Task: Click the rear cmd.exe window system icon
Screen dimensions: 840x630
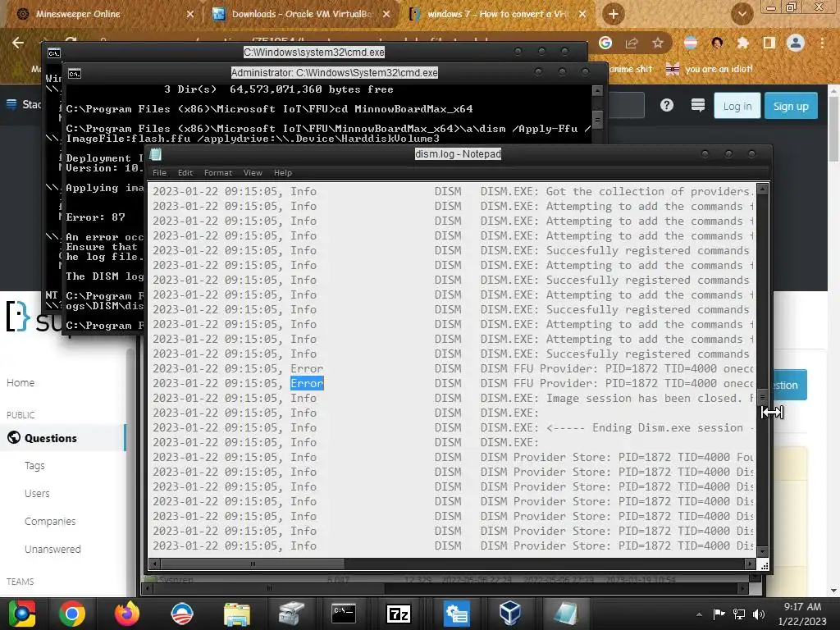Action: [53, 53]
